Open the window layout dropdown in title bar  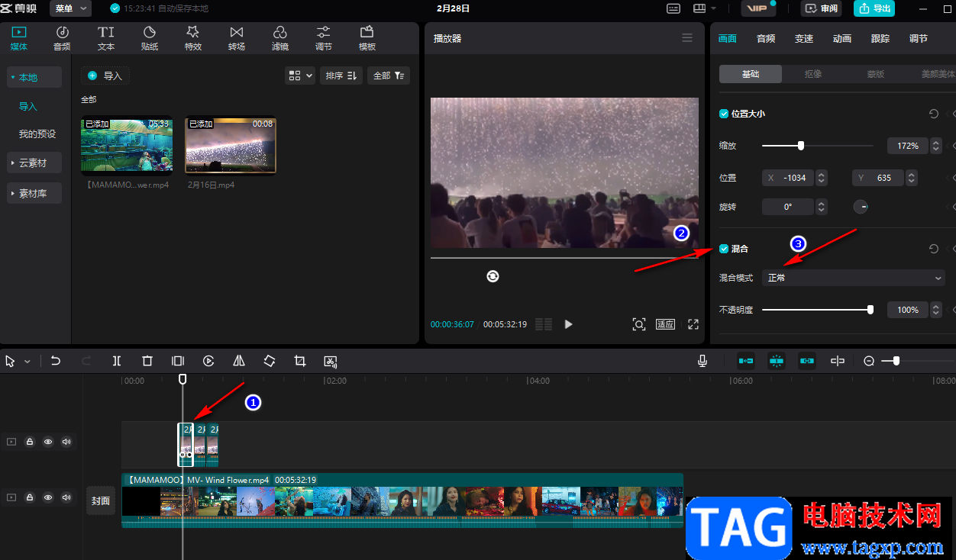705,8
